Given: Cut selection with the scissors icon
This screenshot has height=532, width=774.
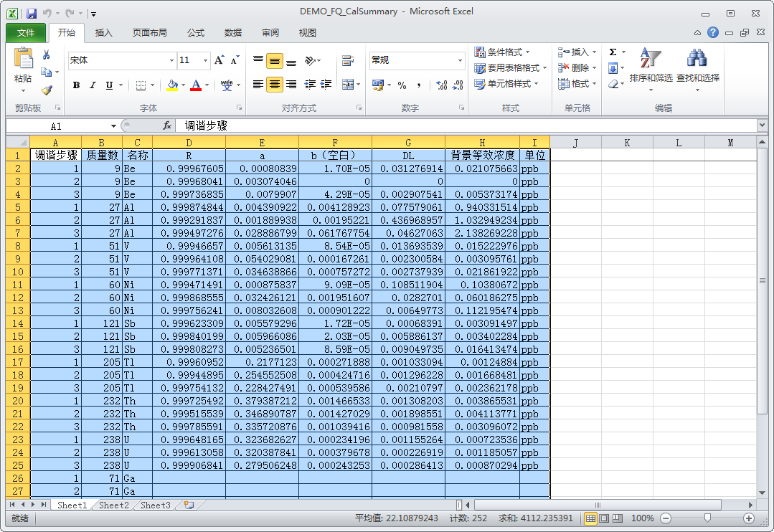Looking at the screenshot, I should click(x=47, y=54).
